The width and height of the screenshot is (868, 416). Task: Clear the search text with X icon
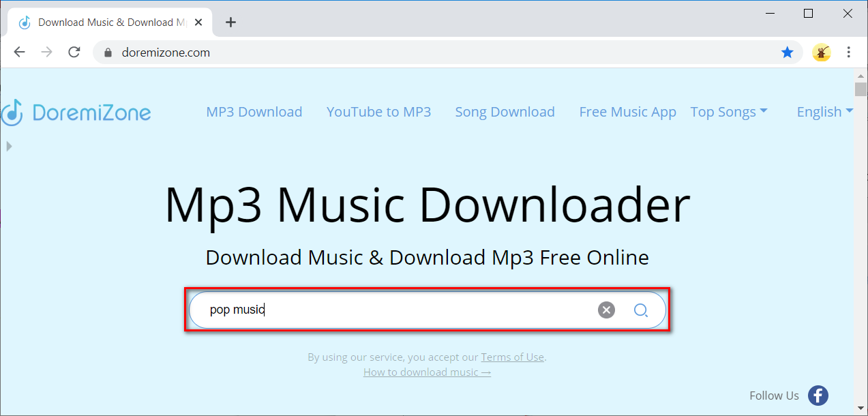coord(606,310)
